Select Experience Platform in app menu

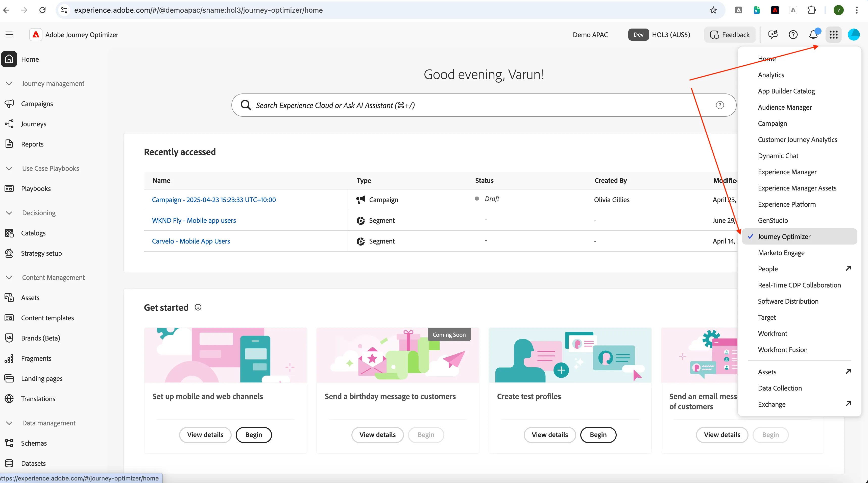coord(786,204)
